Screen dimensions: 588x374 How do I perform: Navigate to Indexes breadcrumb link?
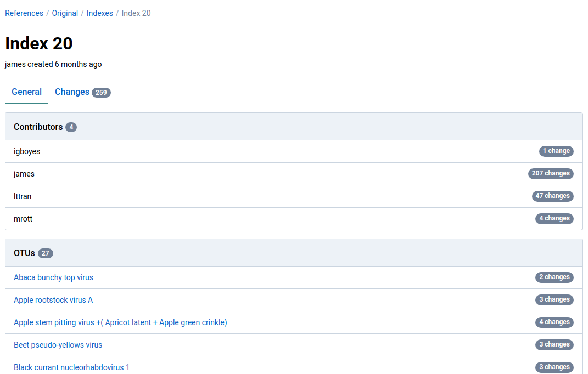(100, 13)
